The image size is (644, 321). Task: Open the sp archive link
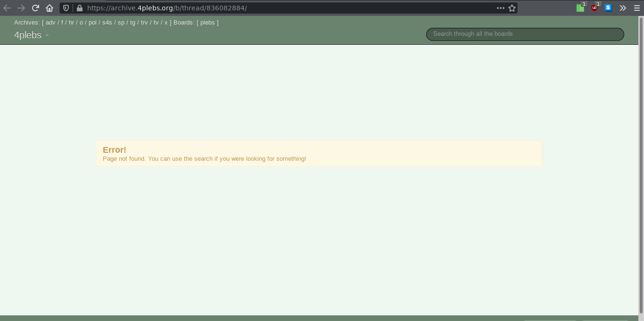[x=121, y=23]
